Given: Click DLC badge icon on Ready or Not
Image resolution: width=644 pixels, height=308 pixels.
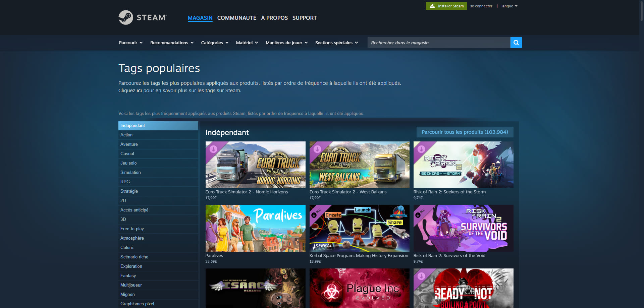Looking at the screenshot, I should (x=421, y=276).
